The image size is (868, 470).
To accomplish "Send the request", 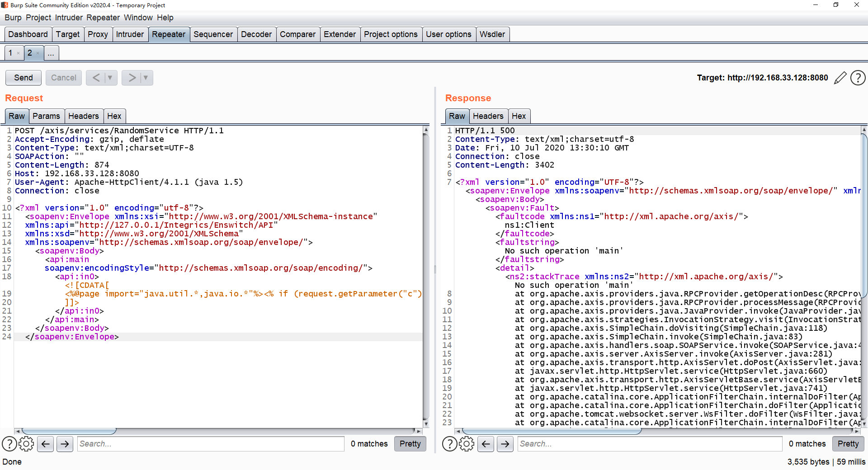I will point(24,78).
